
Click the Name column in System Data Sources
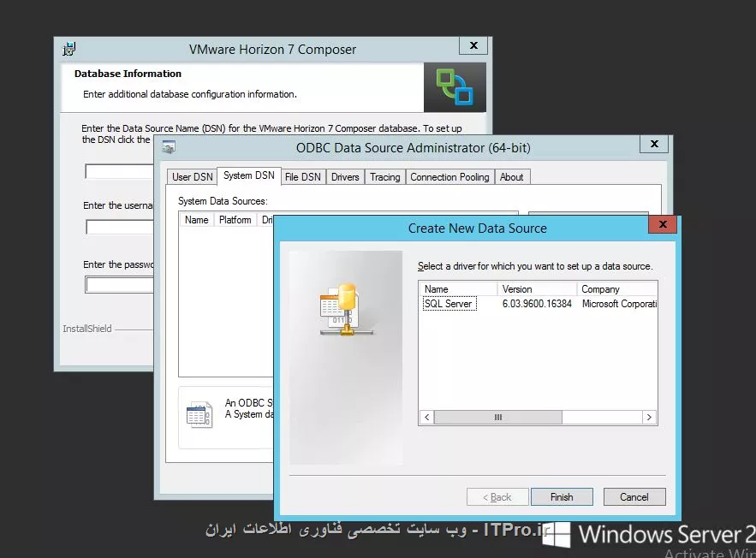pos(196,220)
